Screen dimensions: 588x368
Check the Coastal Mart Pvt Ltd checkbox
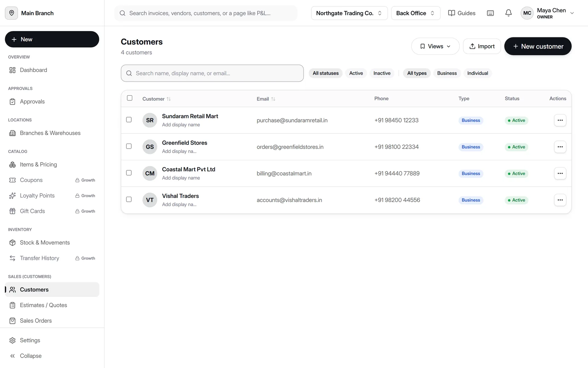pos(129,173)
